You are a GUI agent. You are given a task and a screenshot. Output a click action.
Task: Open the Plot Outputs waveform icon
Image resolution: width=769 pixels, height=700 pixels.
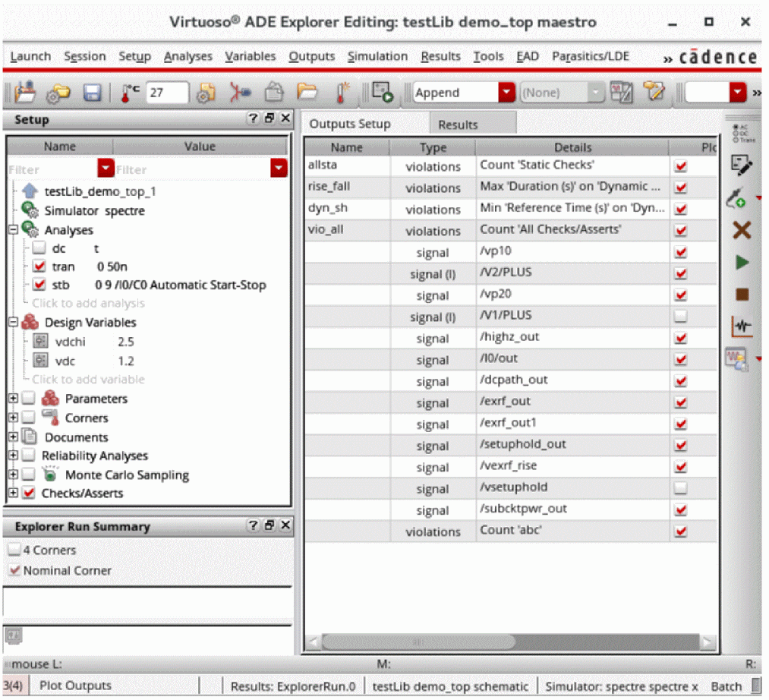pyautogui.click(x=741, y=326)
